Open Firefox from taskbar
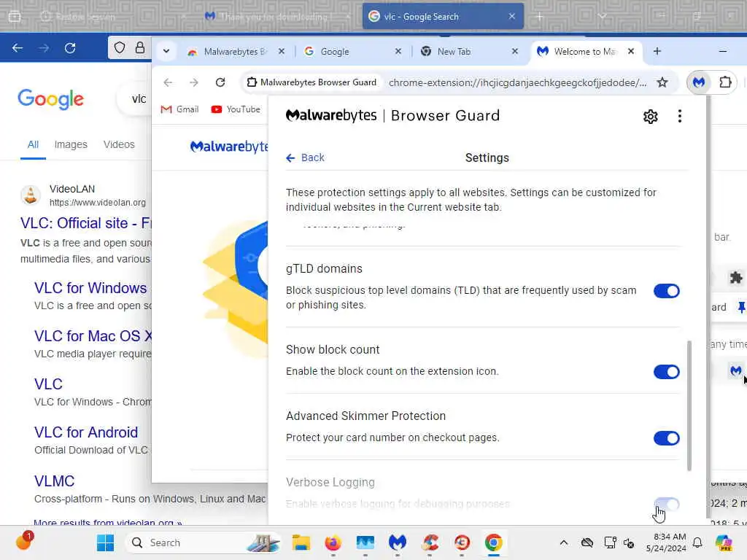 pos(333,542)
